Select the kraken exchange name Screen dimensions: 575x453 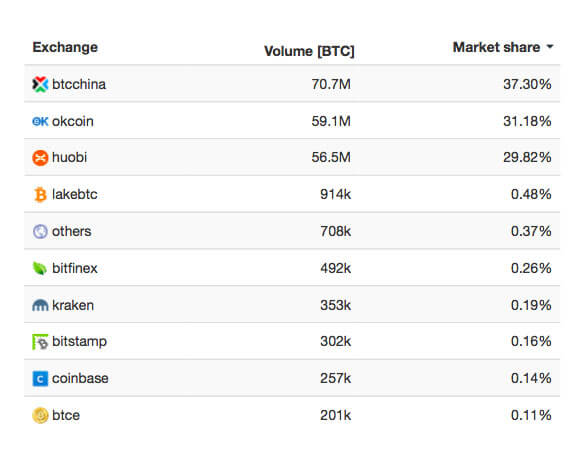[73, 305]
